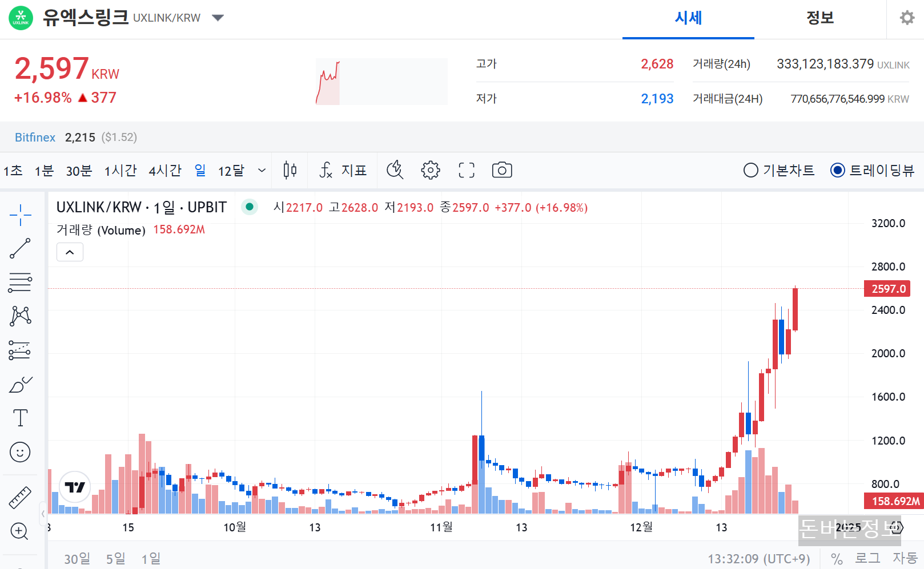Click the 158.692M volume axis label
924x569 pixels.
[x=895, y=501]
